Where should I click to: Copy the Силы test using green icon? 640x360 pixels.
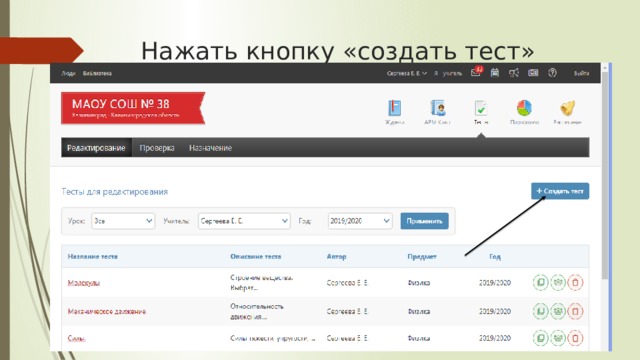[x=540, y=338]
